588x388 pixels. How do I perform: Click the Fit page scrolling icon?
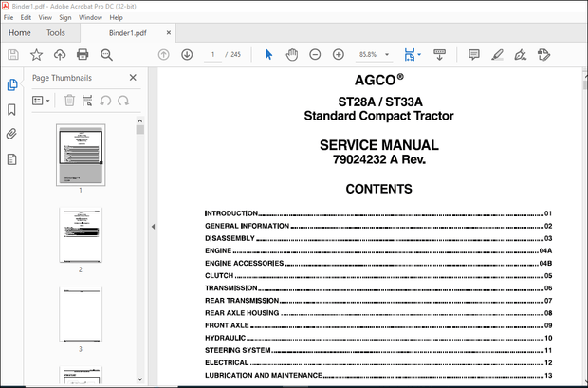[409, 55]
